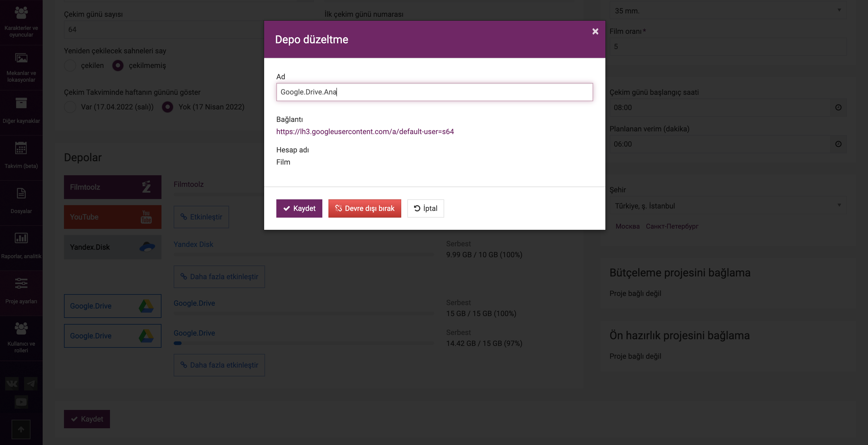Viewport: 868px width, 445px height.
Task: Click the Filmtoolz storage name text
Action: tap(189, 184)
